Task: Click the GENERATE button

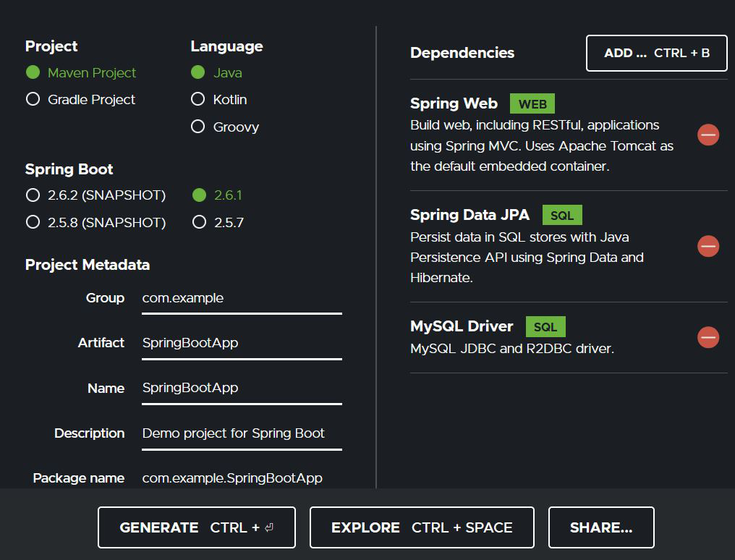Action: point(196,527)
